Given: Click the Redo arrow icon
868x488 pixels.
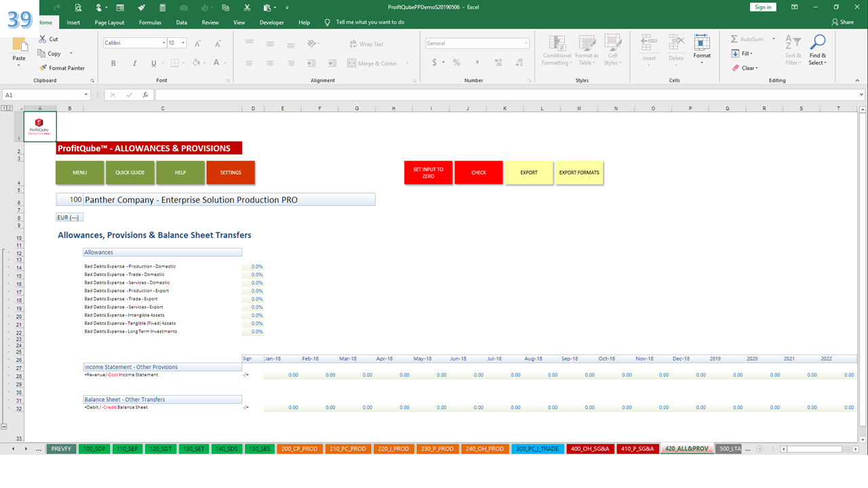Looking at the screenshot, I should [x=58, y=7].
